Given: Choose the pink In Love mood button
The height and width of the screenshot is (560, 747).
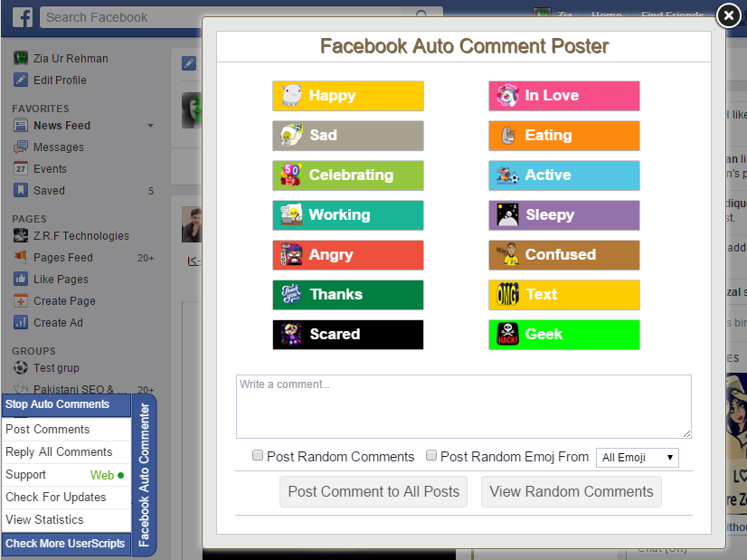Looking at the screenshot, I should (564, 96).
